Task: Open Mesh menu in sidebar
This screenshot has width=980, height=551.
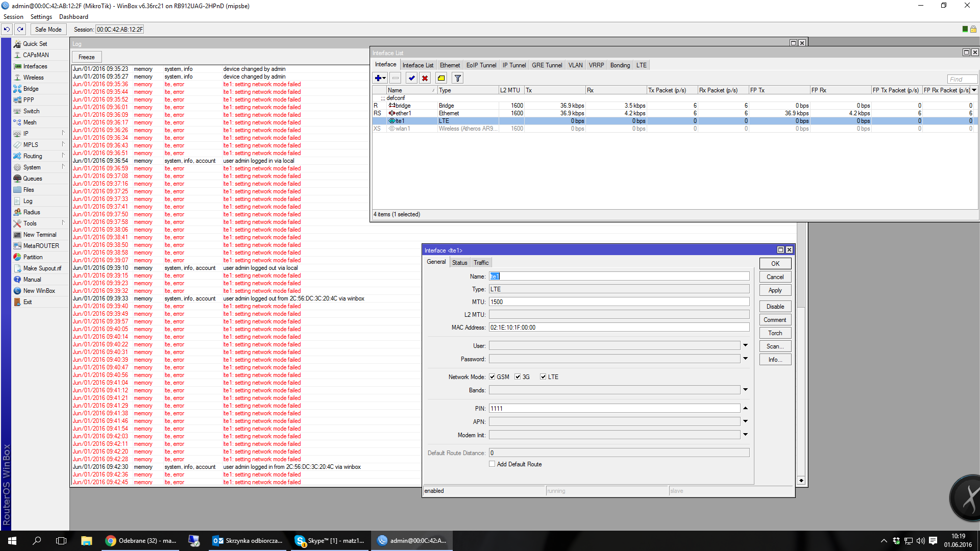Action: (30, 122)
